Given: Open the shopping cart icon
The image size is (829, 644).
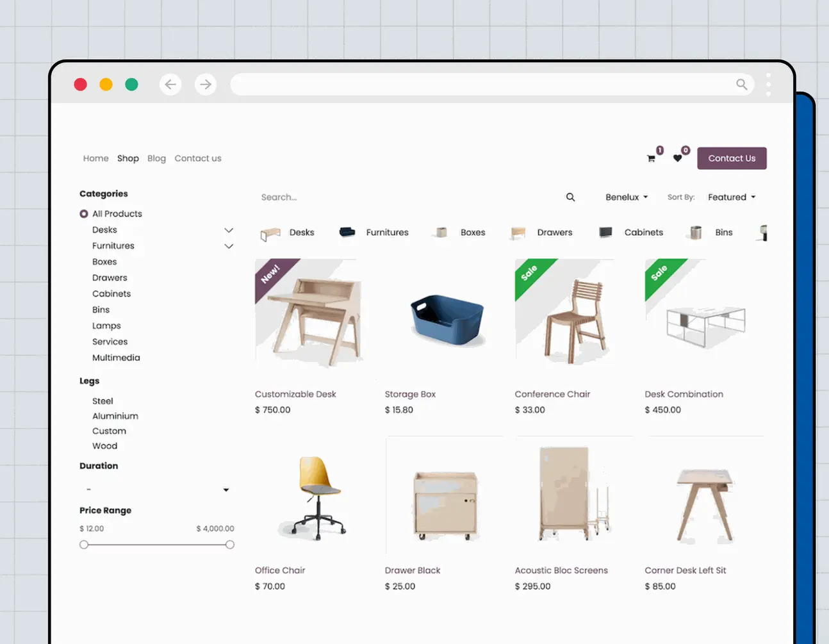Looking at the screenshot, I should pos(651,158).
